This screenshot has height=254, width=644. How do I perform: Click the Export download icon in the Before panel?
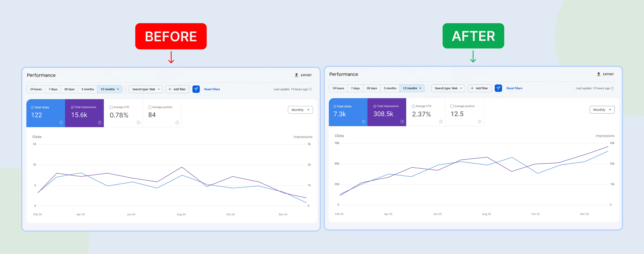(296, 75)
